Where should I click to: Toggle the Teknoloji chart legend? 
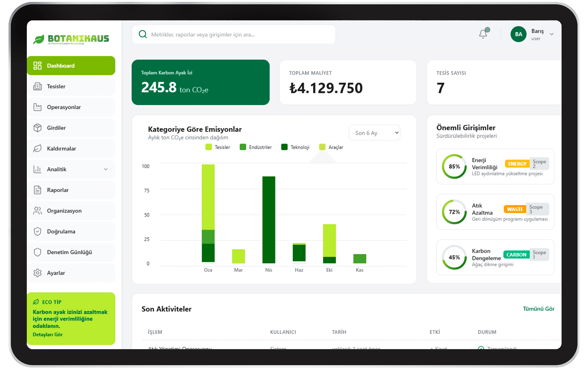tap(295, 147)
